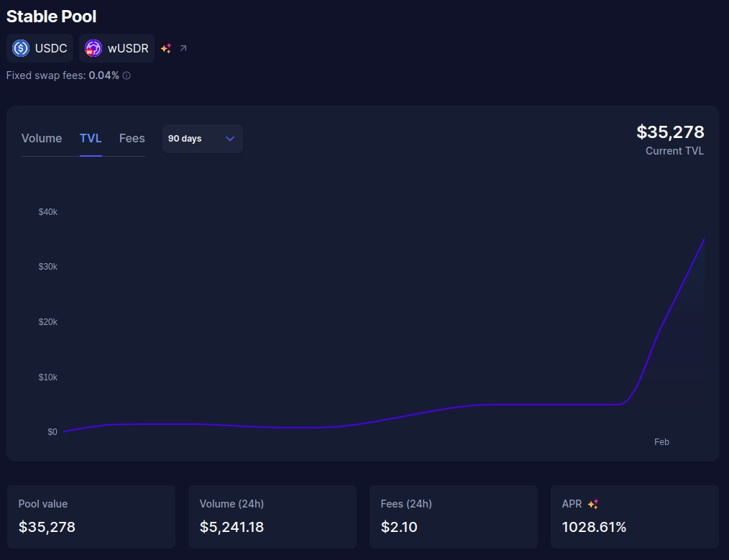This screenshot has width=729, height=560.
Task: Click the Current TVL label
Action: click(674, 151)
